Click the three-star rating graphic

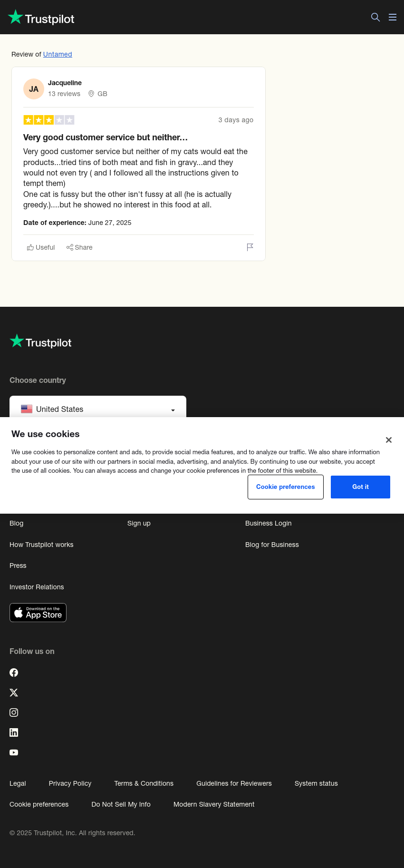[x=49, y=120]
